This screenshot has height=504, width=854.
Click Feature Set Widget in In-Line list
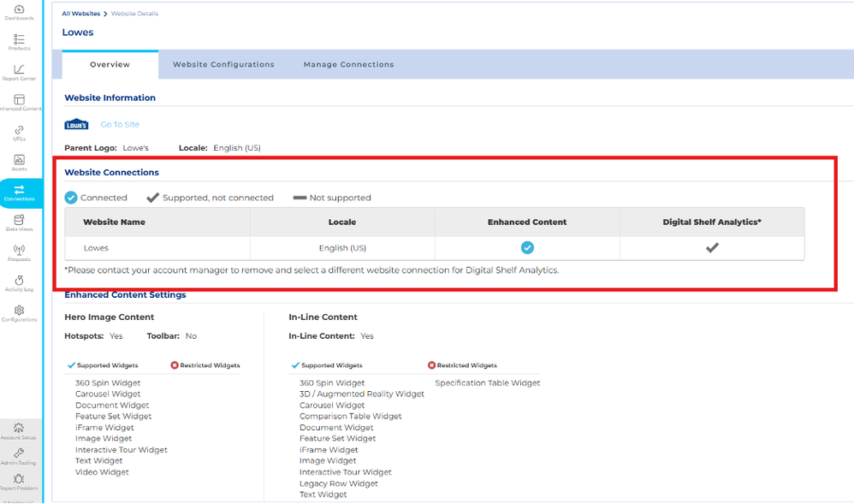pyautogui.click(x=337, y=439)
